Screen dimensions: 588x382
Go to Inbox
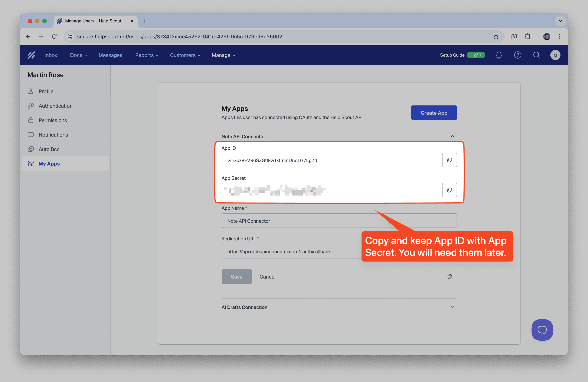point(51,55)
